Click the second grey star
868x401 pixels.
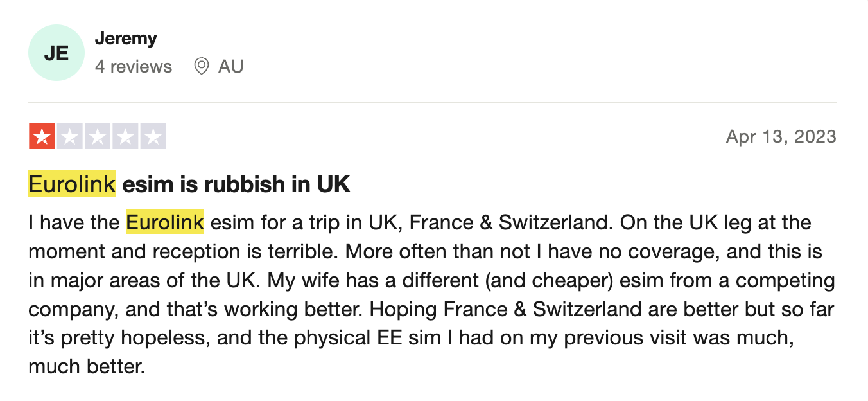coord(70,136)
